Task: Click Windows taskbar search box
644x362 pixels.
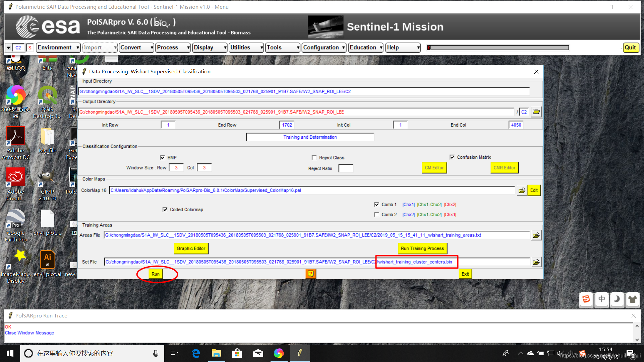Action: [x=92, y=353]
